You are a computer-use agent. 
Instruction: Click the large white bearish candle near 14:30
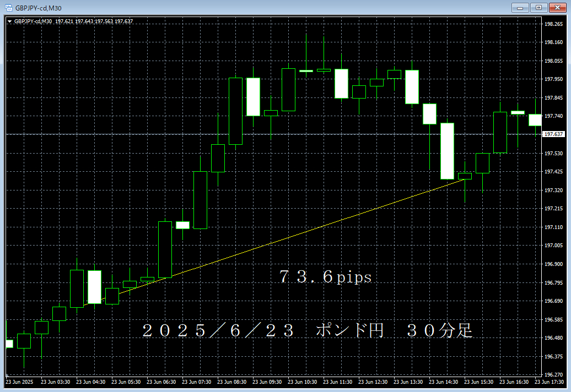[x=447, y=151]
